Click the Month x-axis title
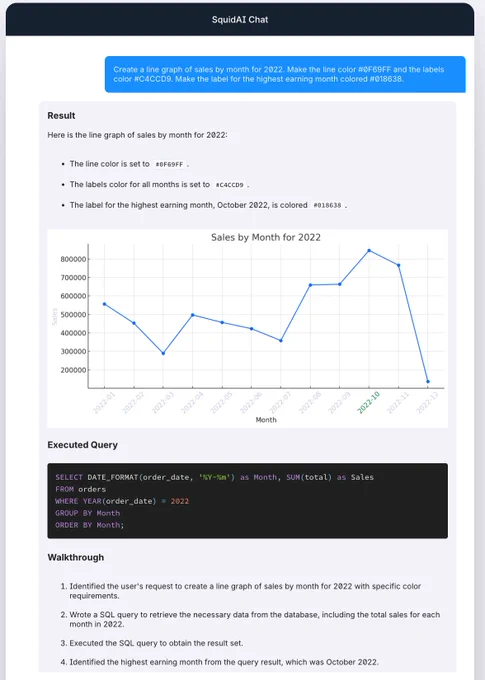The height and width of the screenshot is (680, 485). [x=266, y=420]
